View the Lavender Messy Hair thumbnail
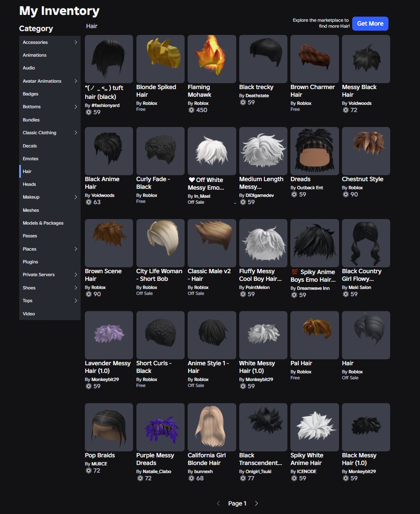420x514 pixels. click(109, 335)
